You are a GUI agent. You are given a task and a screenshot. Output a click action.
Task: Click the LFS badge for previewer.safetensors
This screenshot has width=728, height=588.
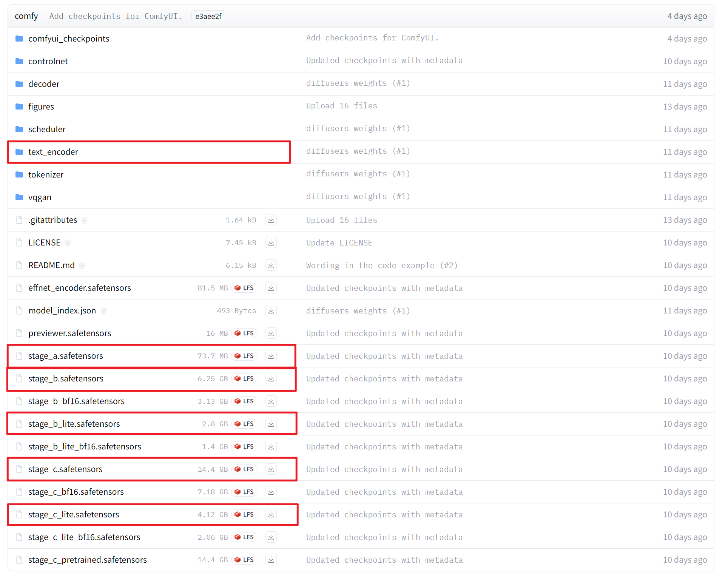[x=244, y=333]
